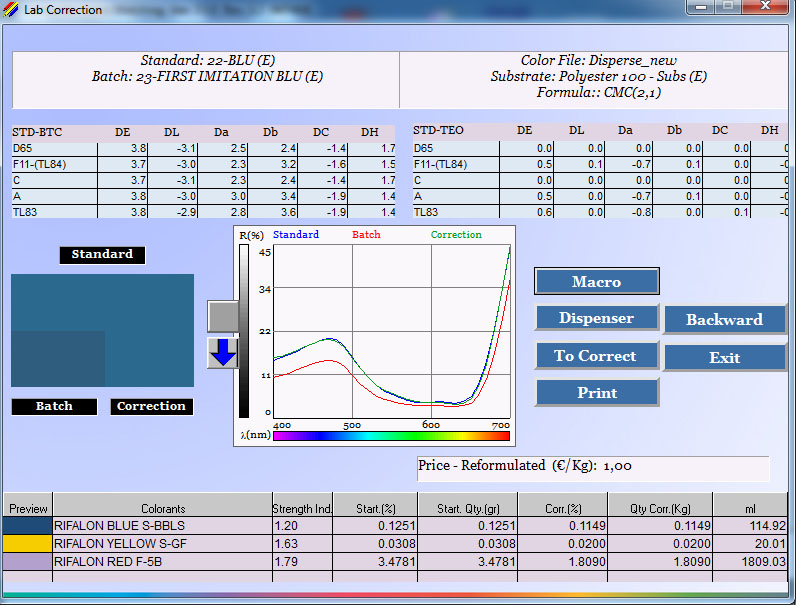
Task: Select the RIFALON RED F-5B preview swatch
Action: 27,562
